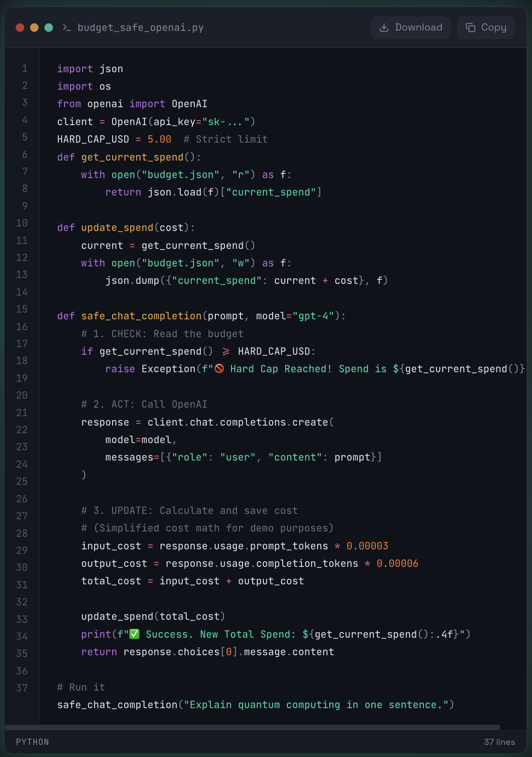Click the red window dot
Screen dimensions: 532x757
pos(20,28)
